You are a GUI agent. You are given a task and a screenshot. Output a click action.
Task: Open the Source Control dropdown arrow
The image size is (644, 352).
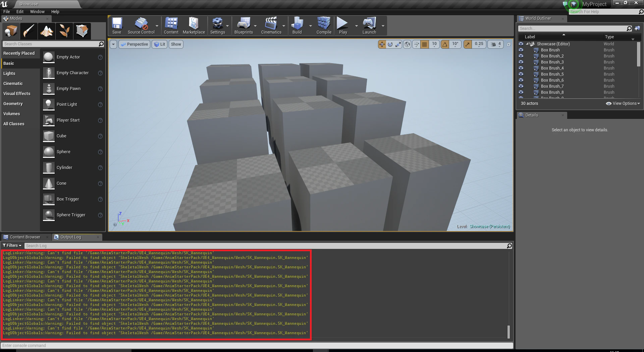tap(157, 26)
